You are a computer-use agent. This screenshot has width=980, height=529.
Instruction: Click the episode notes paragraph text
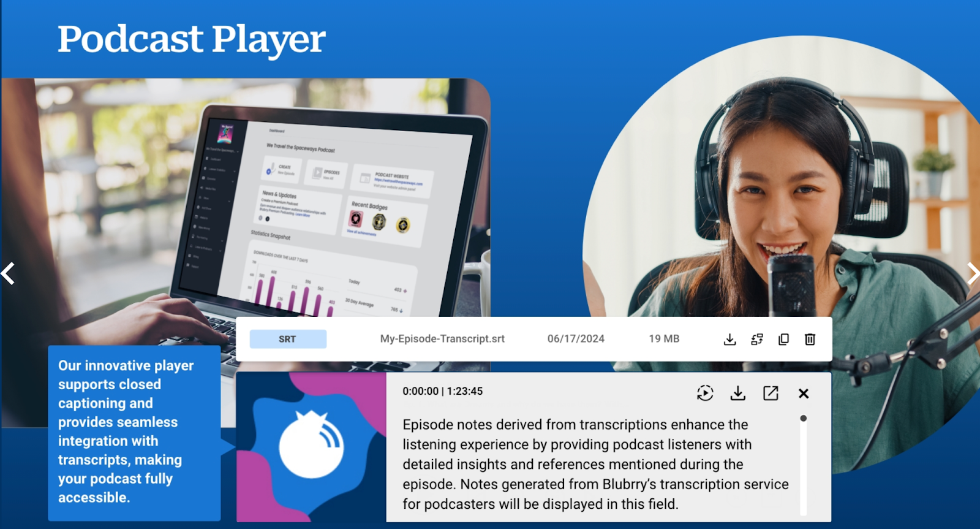pos(595,464)
